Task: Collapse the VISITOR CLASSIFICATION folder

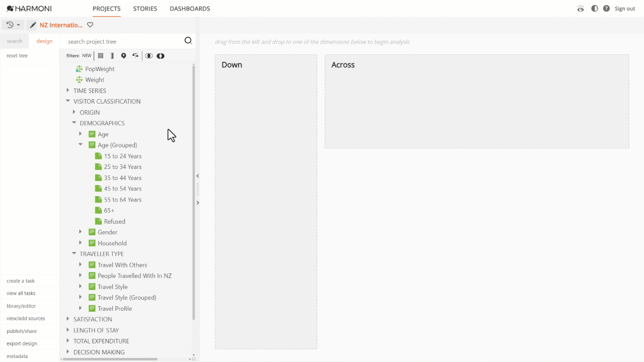Action: point(68,101)
